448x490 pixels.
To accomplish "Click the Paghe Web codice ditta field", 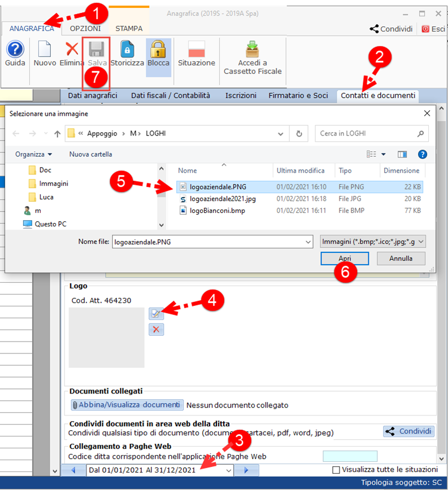I will tap(350, 456).
